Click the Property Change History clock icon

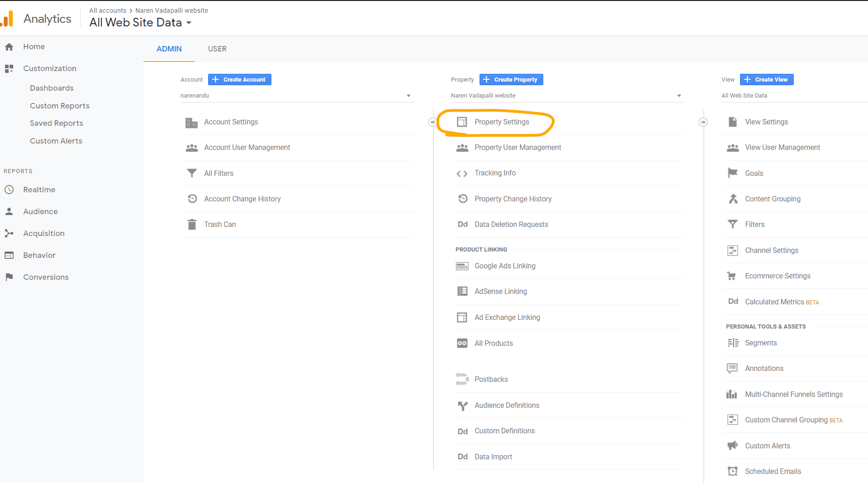pos(463,199)
